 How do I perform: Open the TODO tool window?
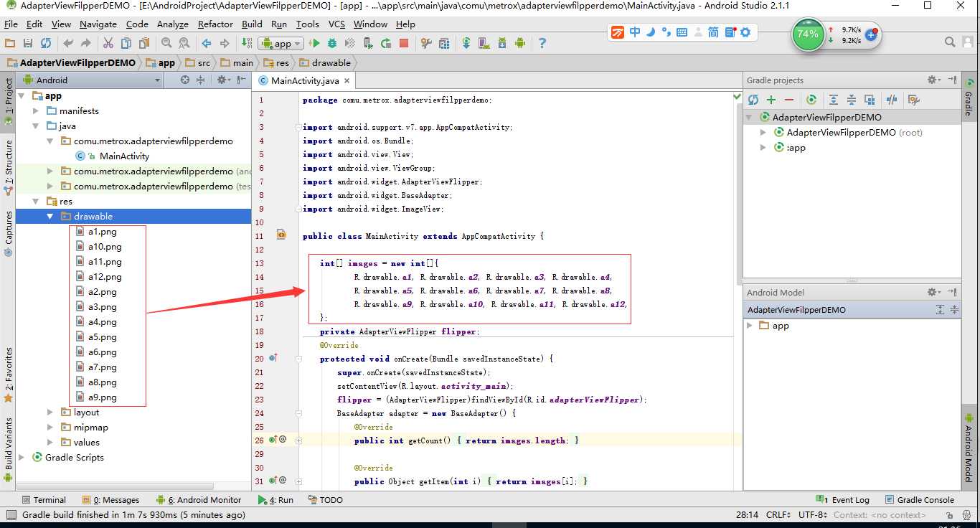(x=325, y=500)
